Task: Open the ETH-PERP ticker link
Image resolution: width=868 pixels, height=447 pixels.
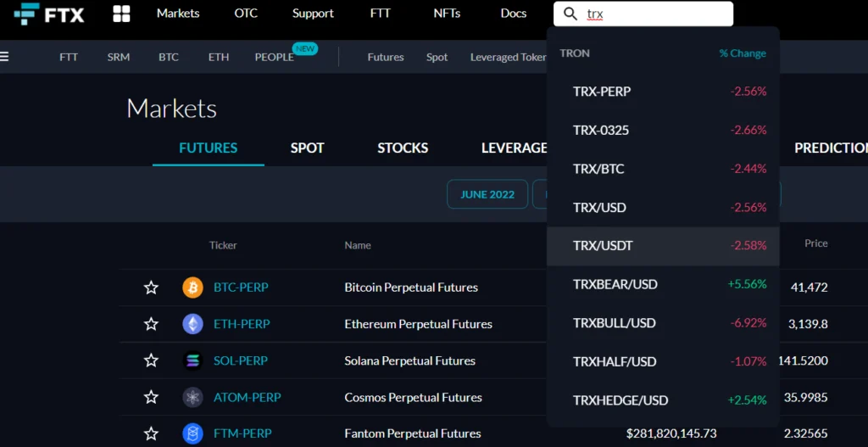Action: coord(242,324)
